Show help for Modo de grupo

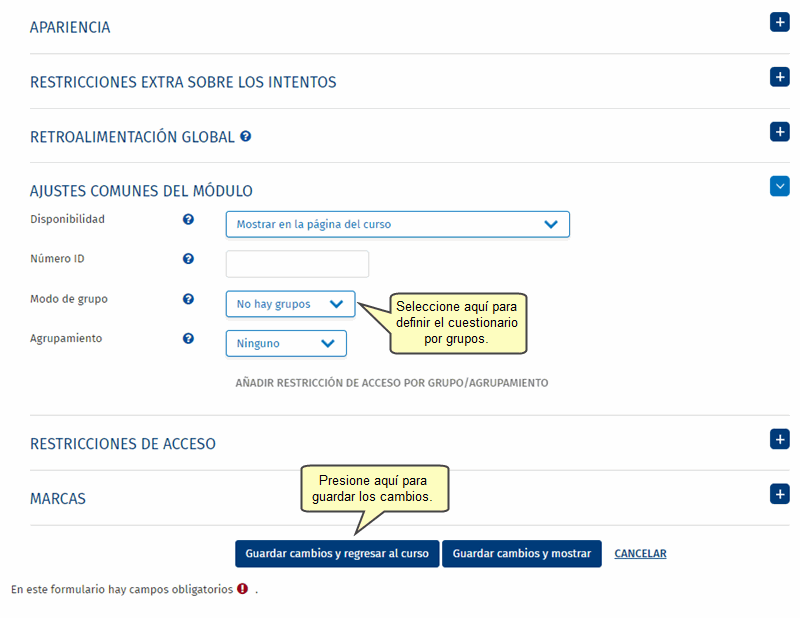pos(188,299)
